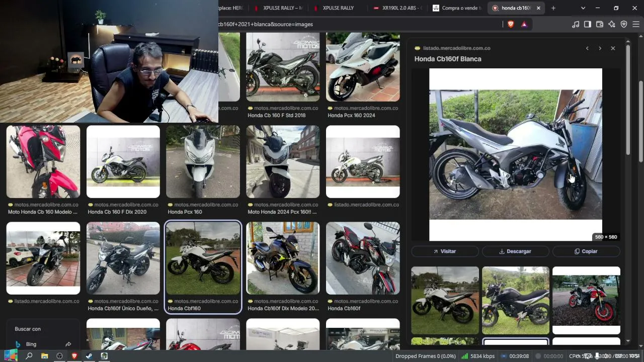This screenshot has width=644, height=362.
Task: Click the Honda Cb160f caption link
Action: pos(344,309)
